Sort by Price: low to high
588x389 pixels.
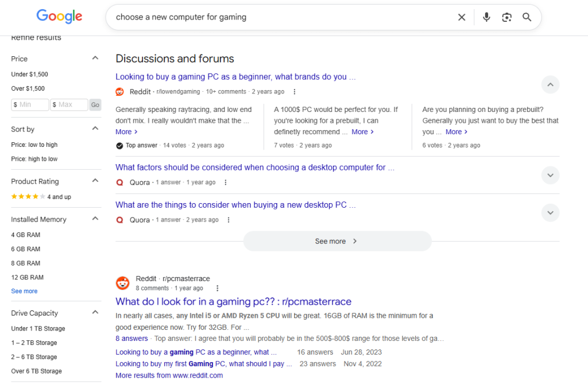point(34,145)
